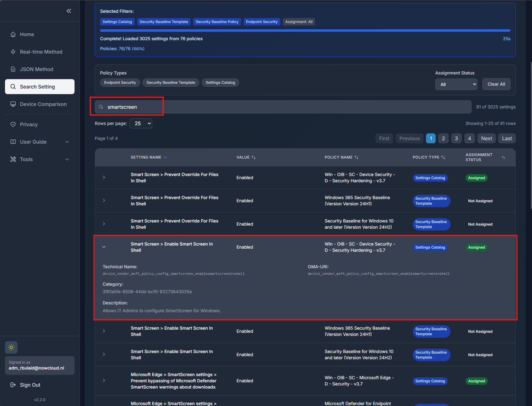Collapse the expanded Enable Smart Screen row
Viewport: 532px width, 406px height.
coord(104,247)
